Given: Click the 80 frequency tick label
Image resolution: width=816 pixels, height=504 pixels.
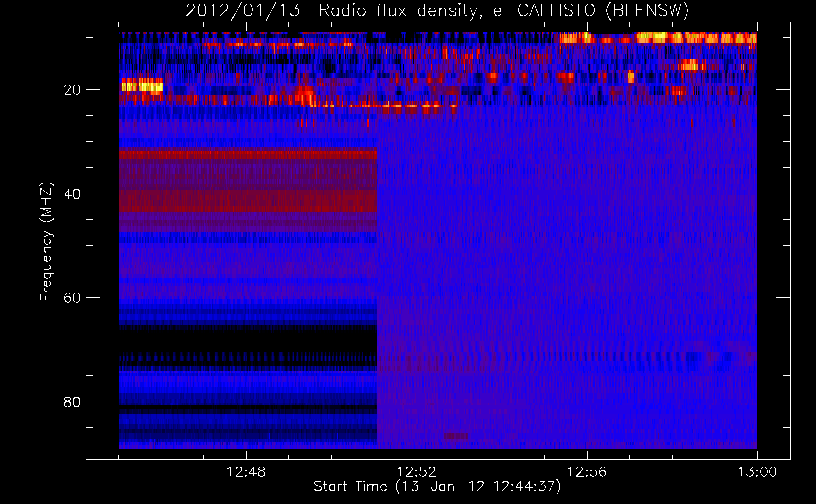Looking at the screenshot, I should [73, 402].
